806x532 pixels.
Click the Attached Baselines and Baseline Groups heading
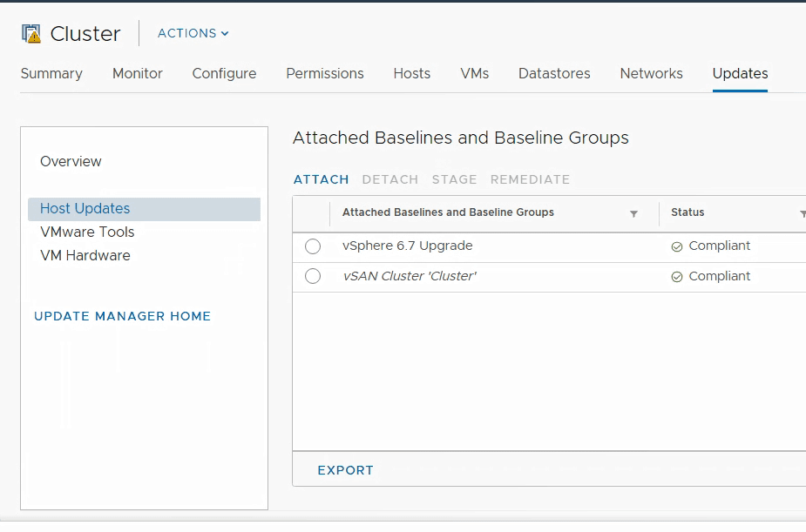pos(461,138)
